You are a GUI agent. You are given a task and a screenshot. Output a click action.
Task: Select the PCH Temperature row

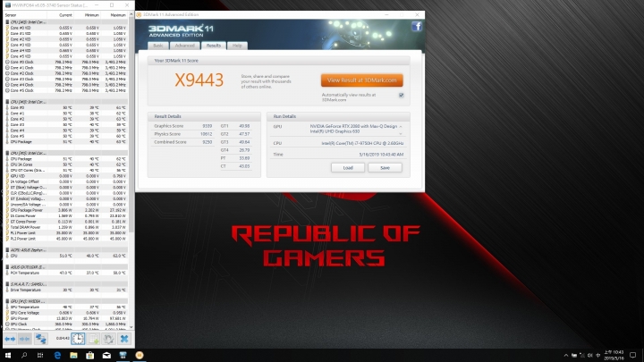click(x=66, y=273)
